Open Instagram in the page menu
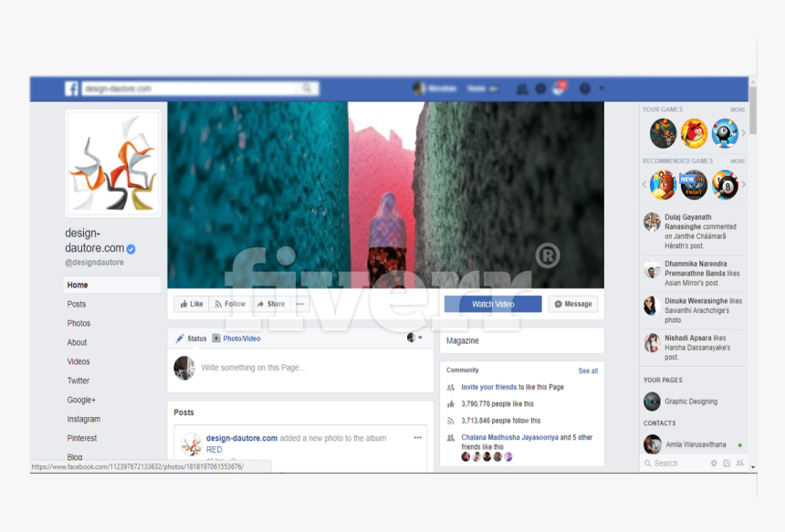The width and height of the screenshot is (785, 532). [84, 419]
